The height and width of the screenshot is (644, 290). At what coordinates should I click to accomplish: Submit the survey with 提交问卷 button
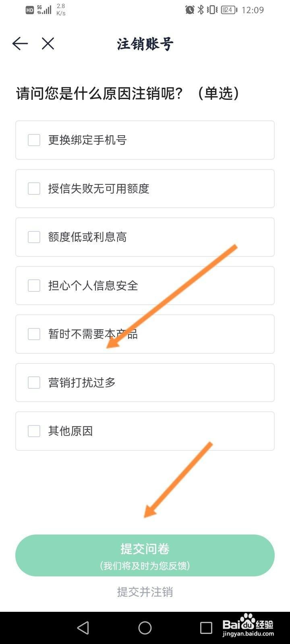tap(145, 555)
